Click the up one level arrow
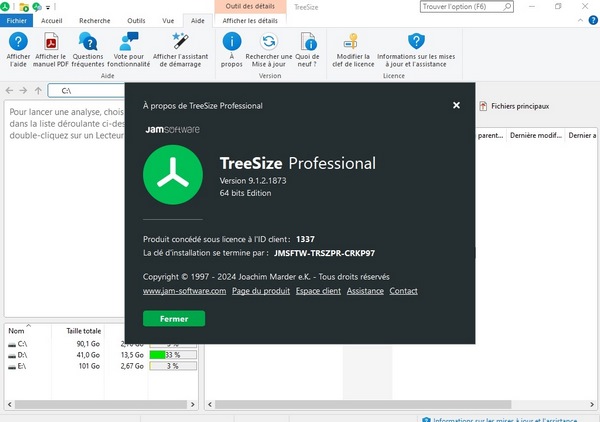This screenshot has height=422, width=600. (38, 91)
